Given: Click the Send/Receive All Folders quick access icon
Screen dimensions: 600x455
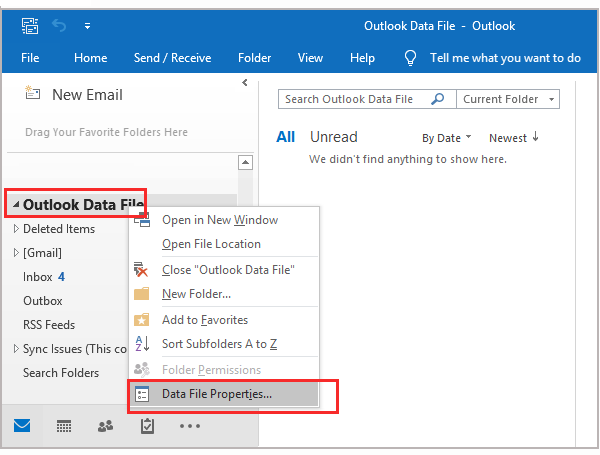Looking at the screenshot, I should click(x=30, y=26).
